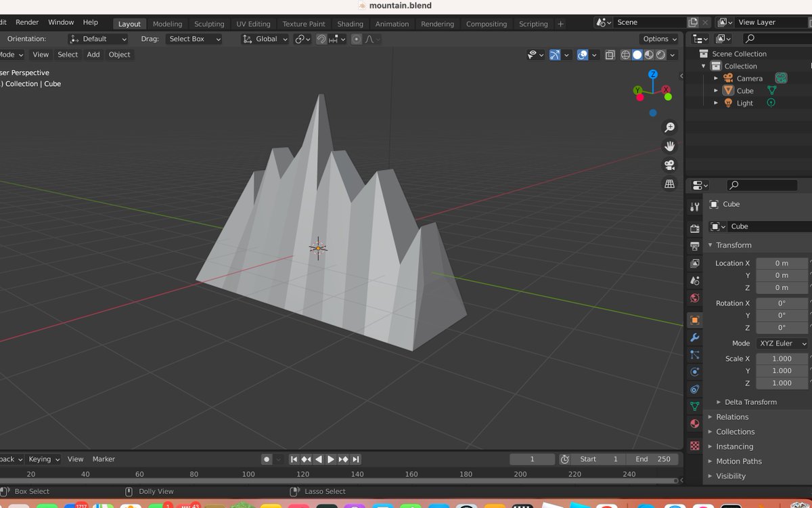The image size is (812, 508).
Task: Switch to the Modeling workspace tab
Action: (167, 24)
